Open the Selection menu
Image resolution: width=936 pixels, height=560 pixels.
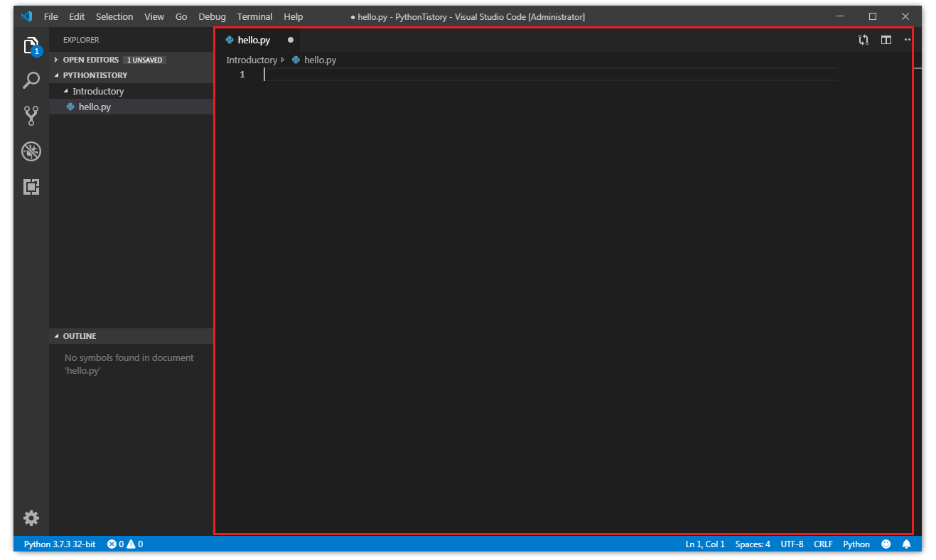point(114,16)
